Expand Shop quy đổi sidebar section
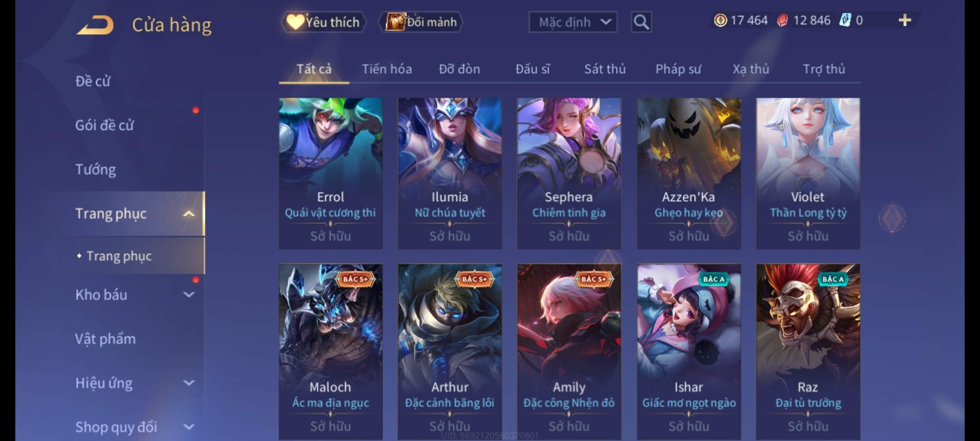Screen dimensions: 980x441 (x=189, y=427)
